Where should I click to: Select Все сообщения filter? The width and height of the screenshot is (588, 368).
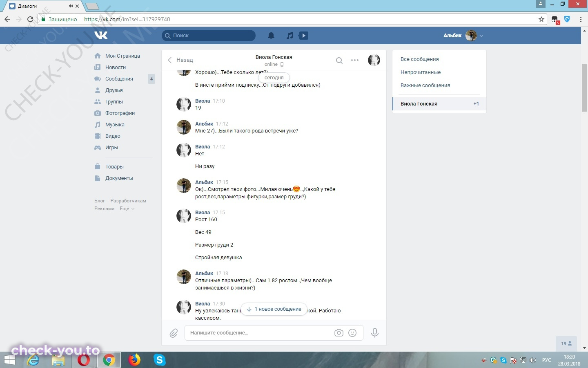point(419,59)
